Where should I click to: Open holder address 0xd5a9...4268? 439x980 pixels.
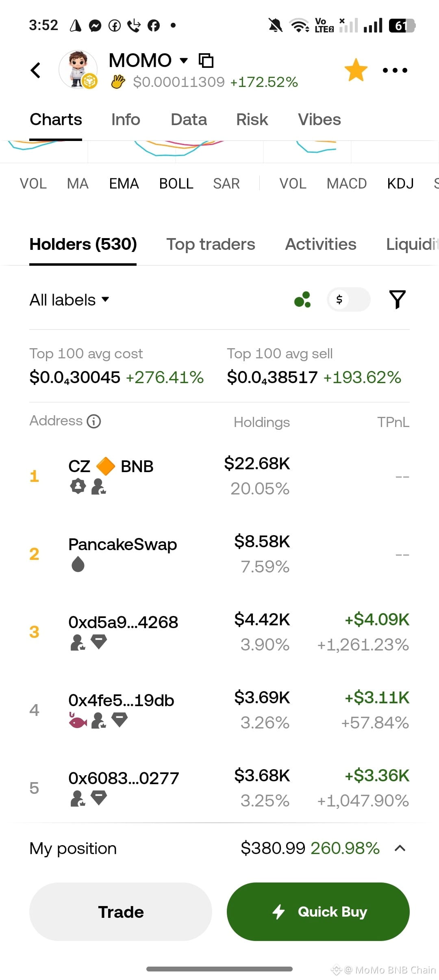coord(123,622)
